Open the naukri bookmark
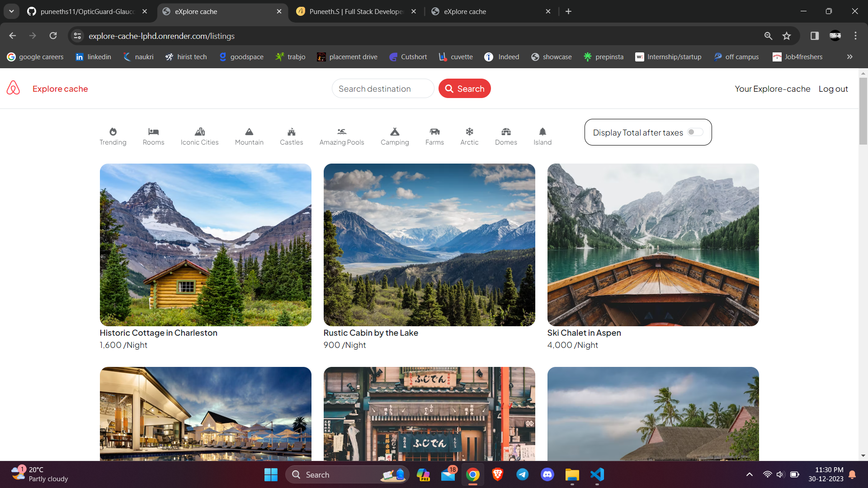868x488 pixels. pos(138,57)
